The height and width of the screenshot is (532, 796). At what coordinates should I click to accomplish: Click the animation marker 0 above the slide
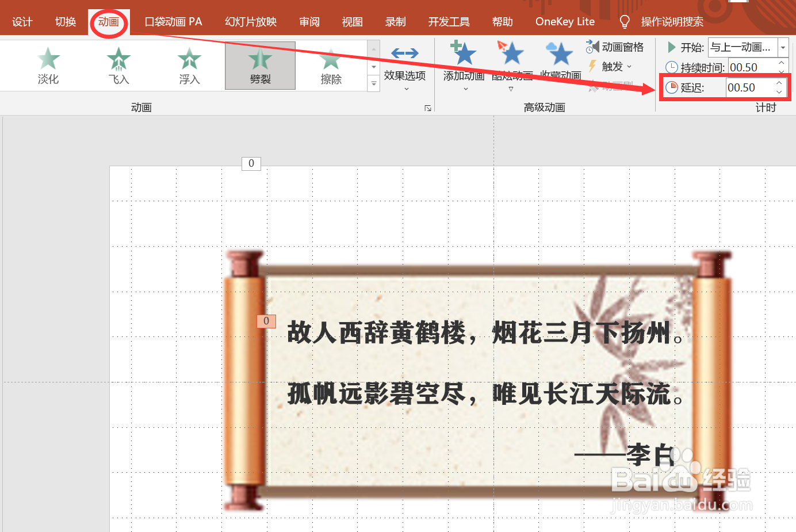251,163
